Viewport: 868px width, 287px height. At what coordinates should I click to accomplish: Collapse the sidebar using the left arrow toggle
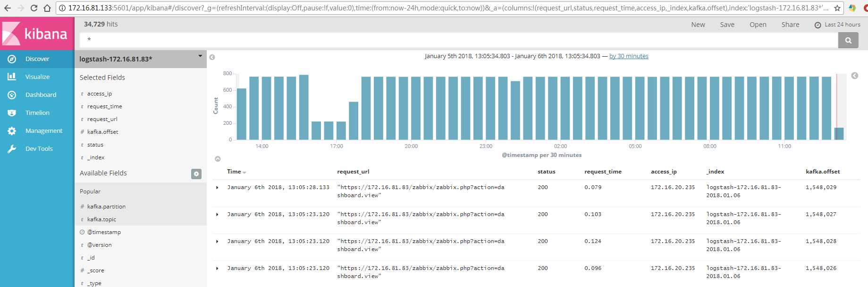(212, 57)
